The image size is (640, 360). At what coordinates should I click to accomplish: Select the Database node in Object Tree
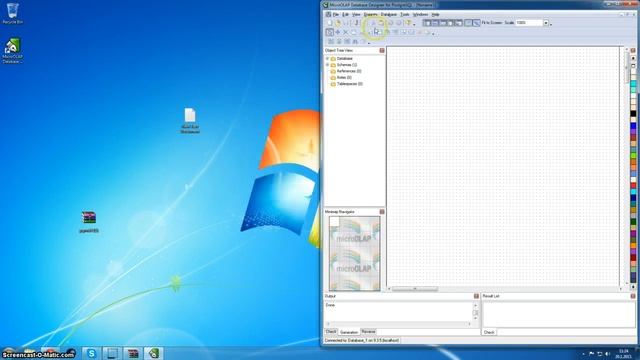[x=344, y=59]
